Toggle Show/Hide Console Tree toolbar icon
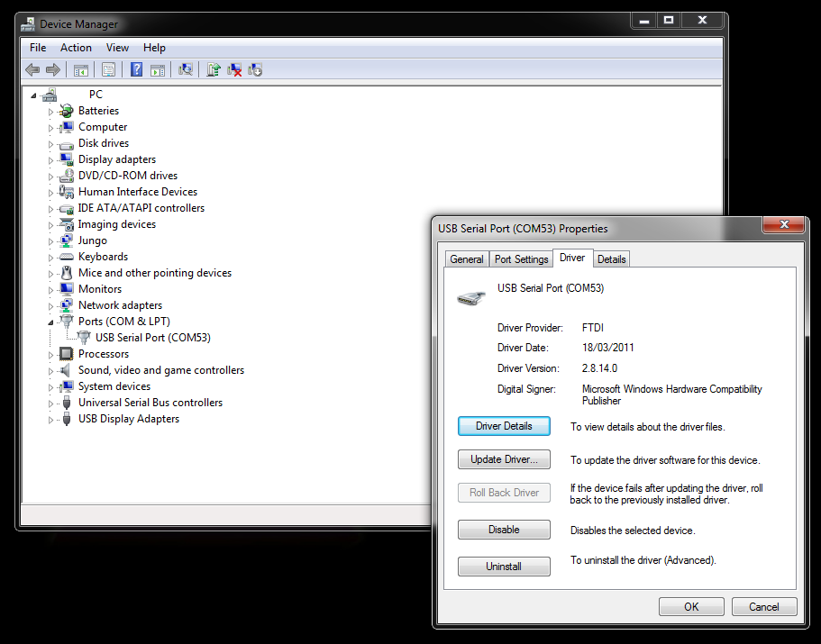821x644 pixels. click(80, 70)
